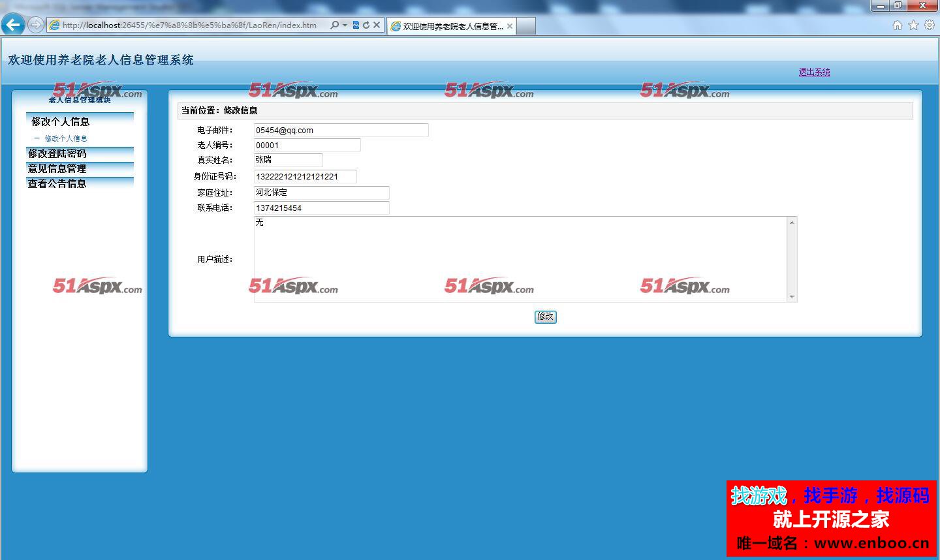Click the browser Forward arrow button
The height and width of the screenshot is (560, 940).
(x=36, y=25)
